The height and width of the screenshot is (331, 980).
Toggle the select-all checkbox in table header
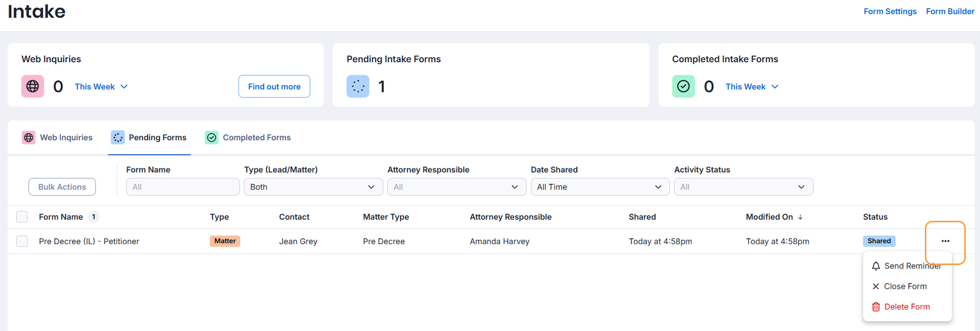pyautogui.click(x=22, y=217)
